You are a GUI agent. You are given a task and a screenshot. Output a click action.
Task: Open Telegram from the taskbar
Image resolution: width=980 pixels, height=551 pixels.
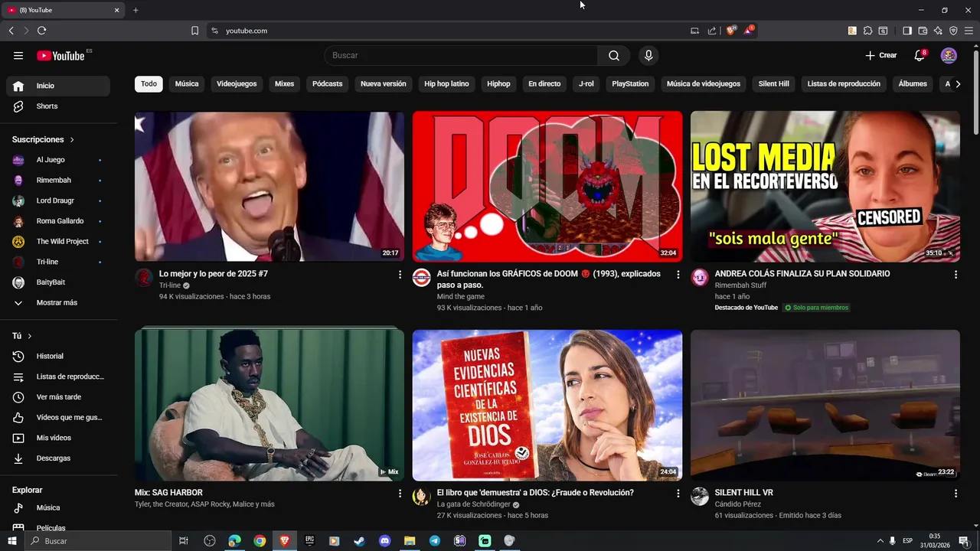tap(435, 541)
